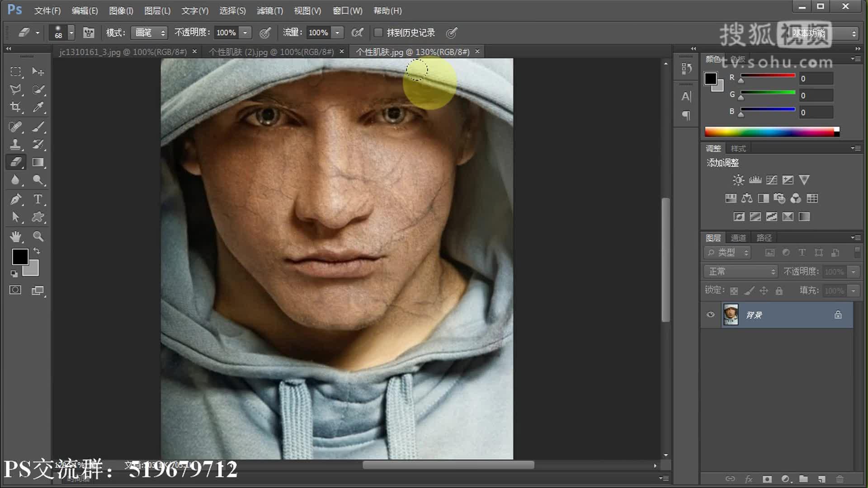
Task: Pick the Eyedropper tool
Action: 38,107
